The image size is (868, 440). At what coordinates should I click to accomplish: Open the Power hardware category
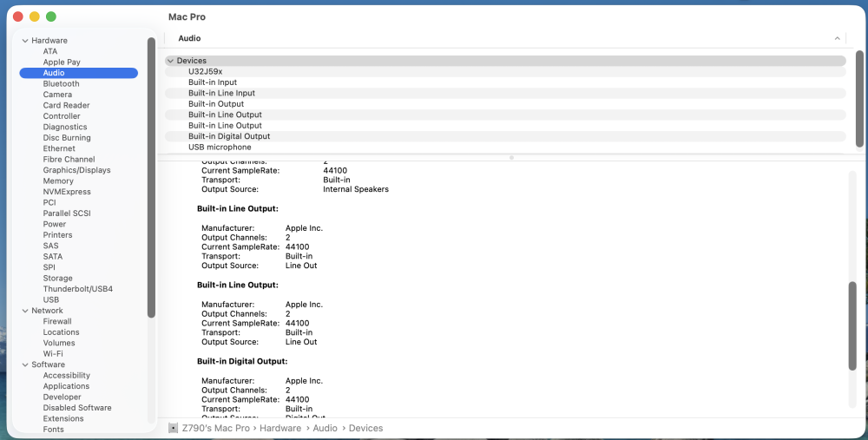[55, 224]
